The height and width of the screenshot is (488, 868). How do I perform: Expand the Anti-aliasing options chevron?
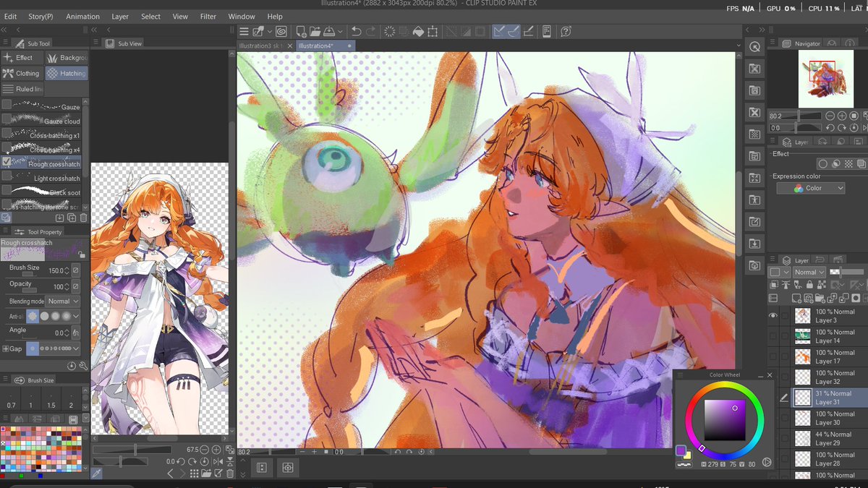(77, 316)
